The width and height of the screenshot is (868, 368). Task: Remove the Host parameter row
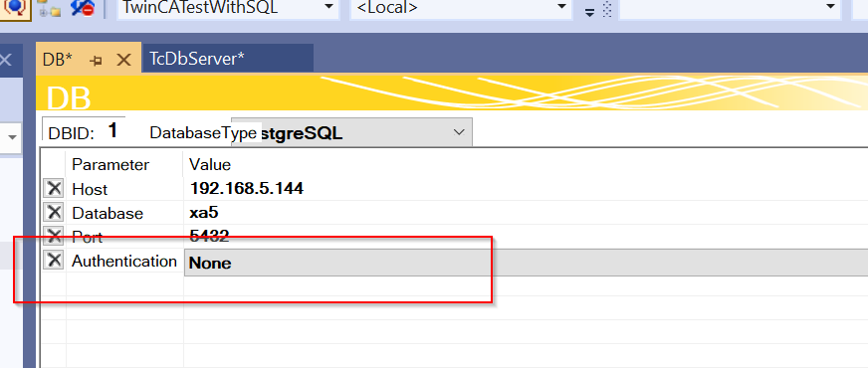[54, 189]
